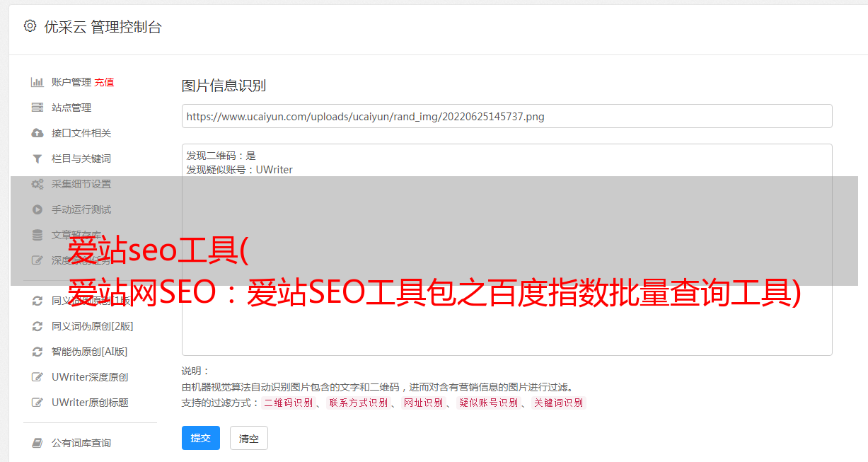Clear the form with the 清空 button
This screenshot has height=462, width=868.
249,438
